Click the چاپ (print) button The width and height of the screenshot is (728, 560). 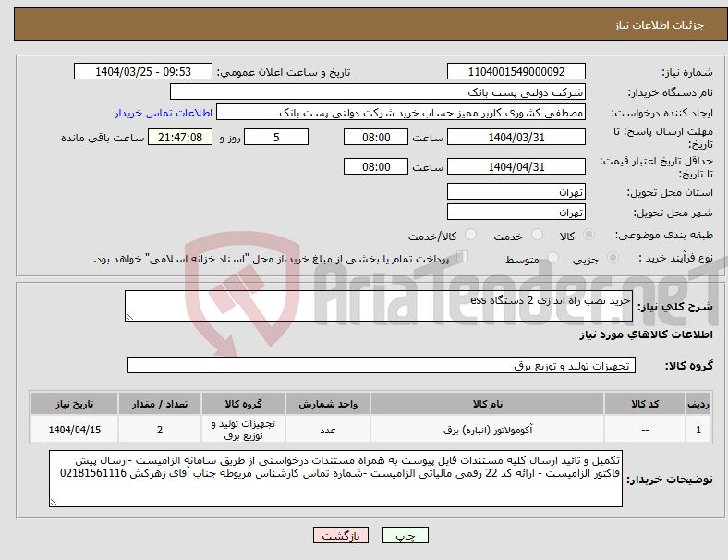(x=405, y=535)
